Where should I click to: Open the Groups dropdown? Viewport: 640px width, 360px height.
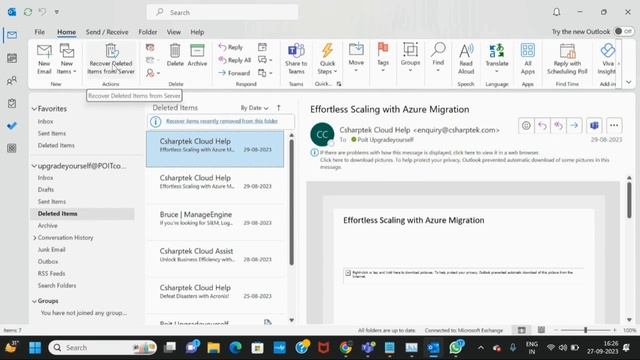410,57
